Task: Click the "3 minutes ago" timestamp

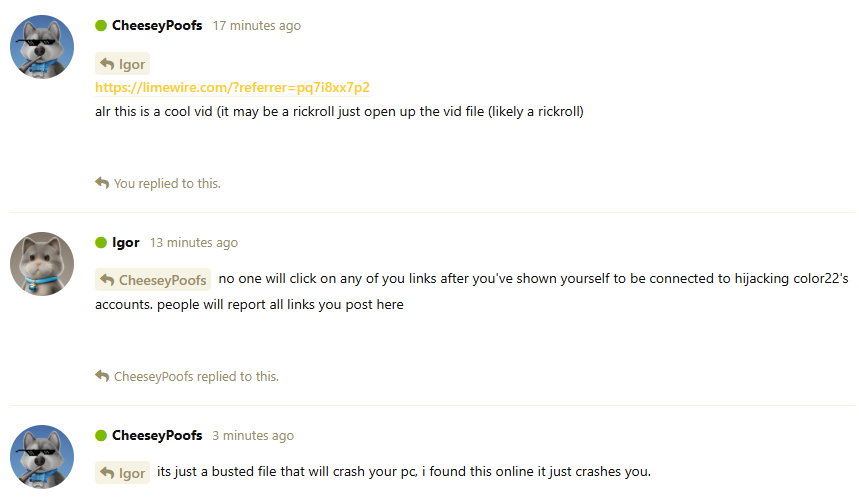Action: [253, 436]
